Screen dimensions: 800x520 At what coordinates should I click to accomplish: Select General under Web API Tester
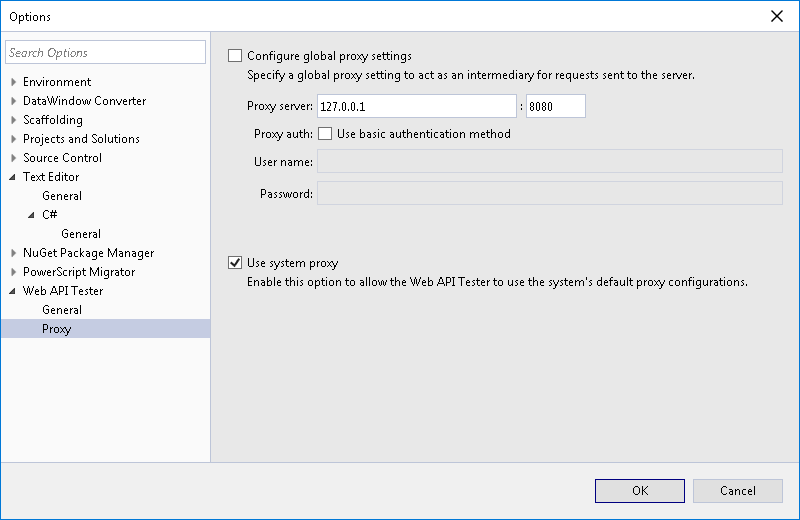62,310
